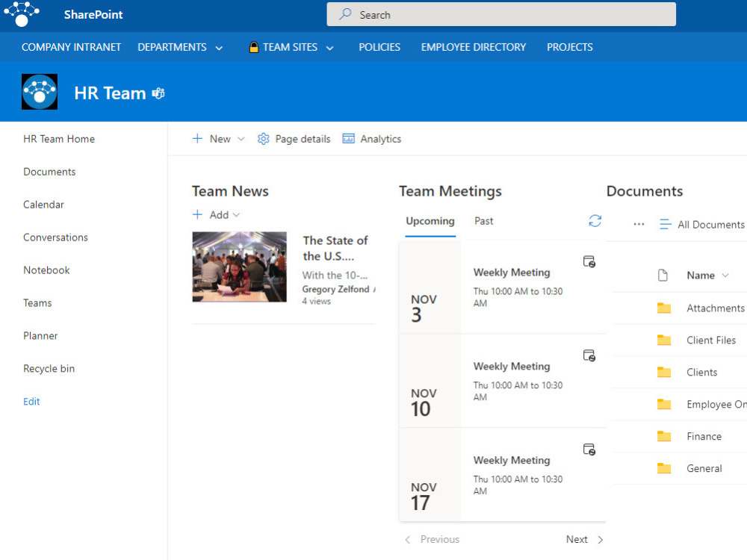Open the Nov 10 Weekly Meeting title

coord(512,366)
